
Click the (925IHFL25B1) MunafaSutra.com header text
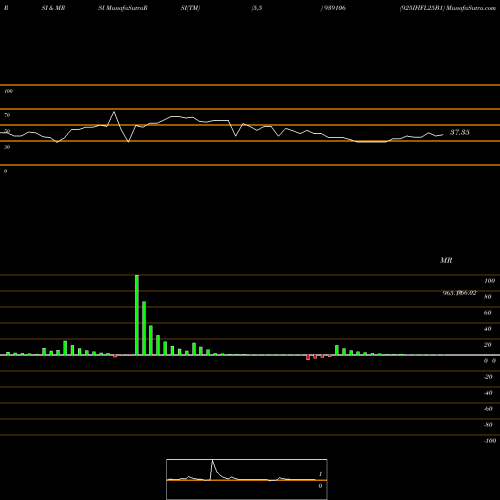tap(448, 8)
